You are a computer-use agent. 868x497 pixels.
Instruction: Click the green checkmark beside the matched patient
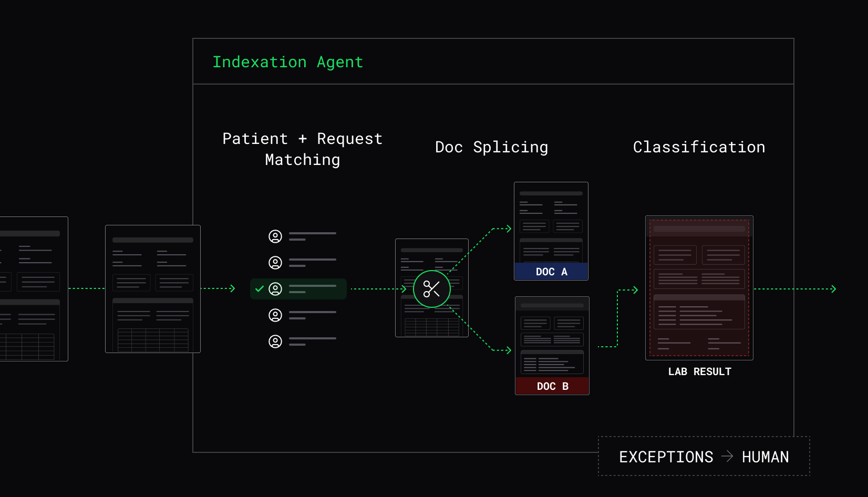[260, 289]
